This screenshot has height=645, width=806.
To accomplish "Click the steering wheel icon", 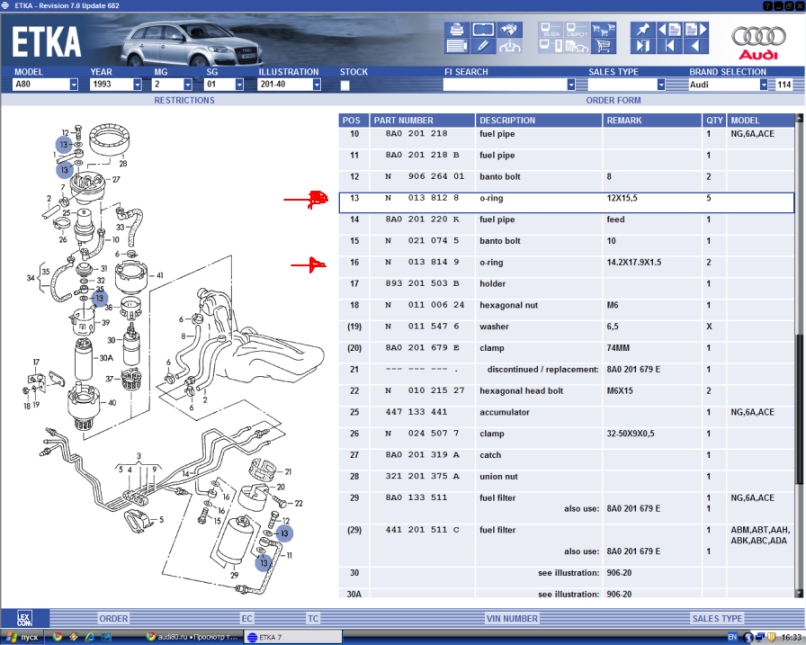I will click(x=509, y=46).
